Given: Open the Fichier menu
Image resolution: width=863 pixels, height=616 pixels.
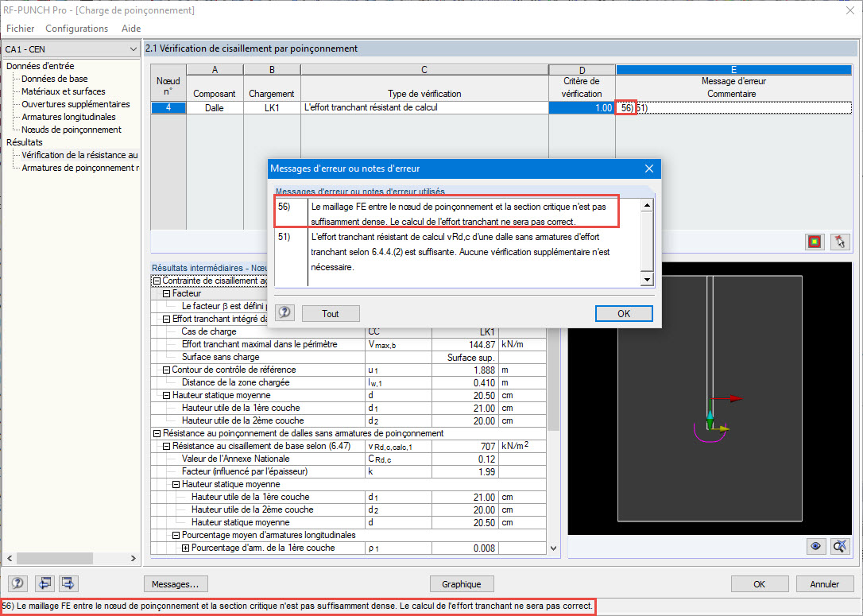Looking at the screenshot, I should [21, 28].
